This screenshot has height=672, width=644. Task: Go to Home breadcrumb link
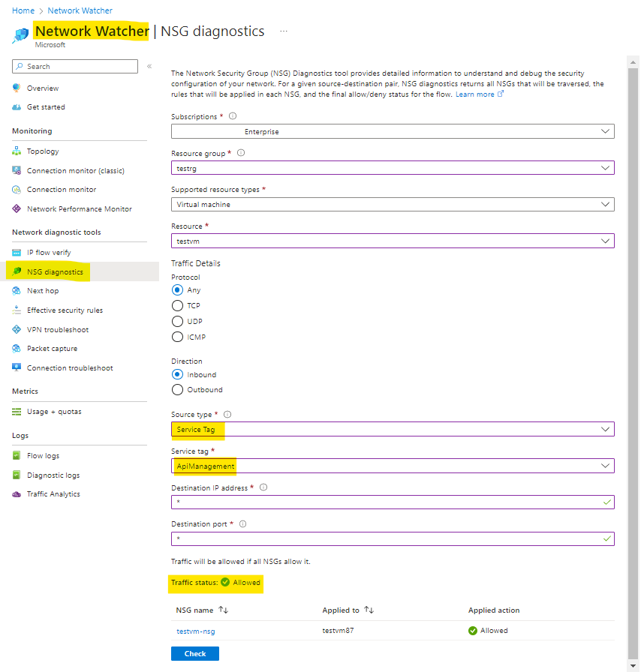click(23, 10)
